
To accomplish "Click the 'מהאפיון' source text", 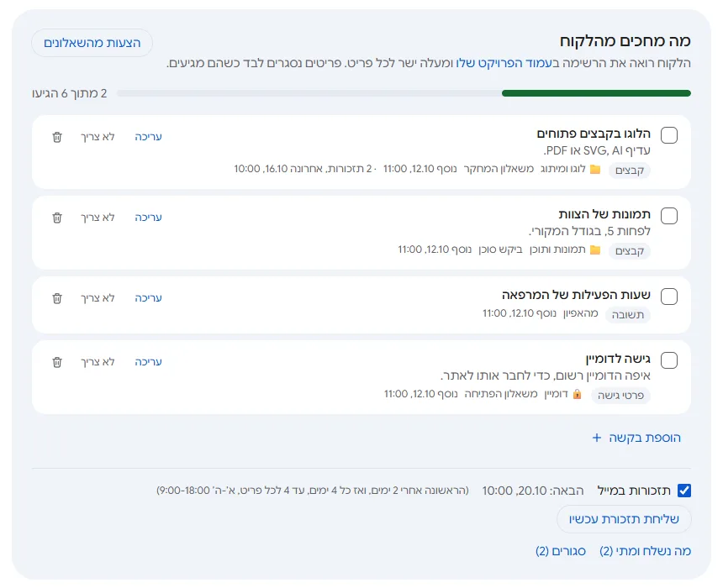I will coord(581,313).
